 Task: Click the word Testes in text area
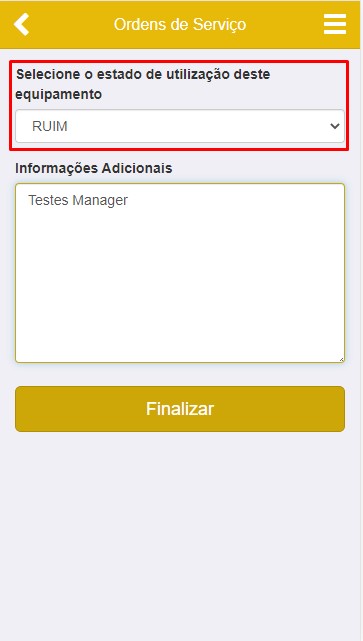pos(48,200)
